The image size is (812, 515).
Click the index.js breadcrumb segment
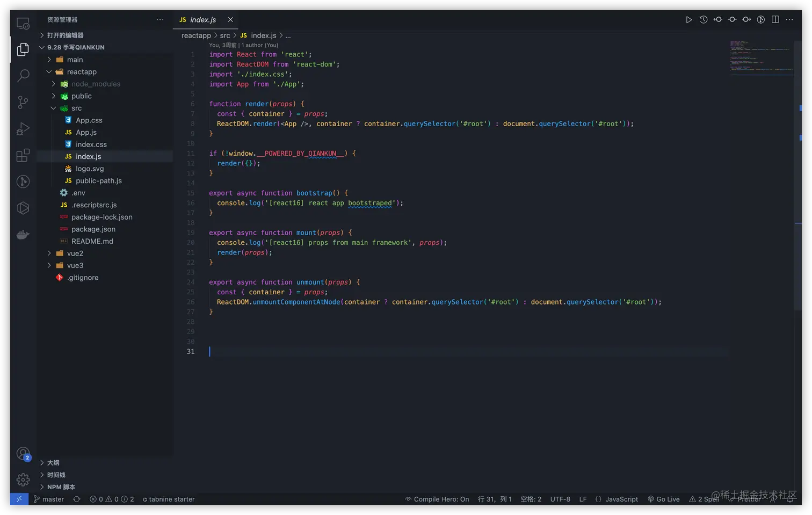[x=258, y=35]
